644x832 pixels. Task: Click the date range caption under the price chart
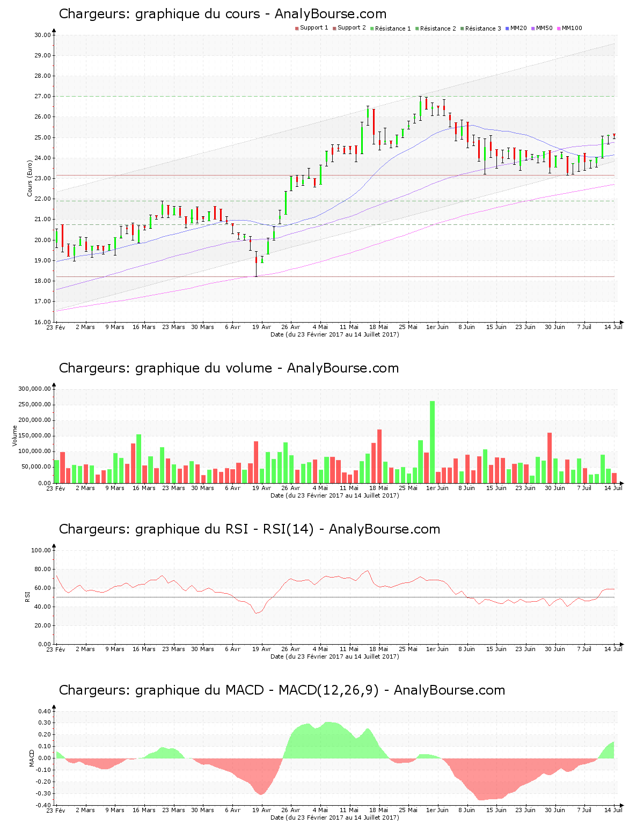pos(334,334)
